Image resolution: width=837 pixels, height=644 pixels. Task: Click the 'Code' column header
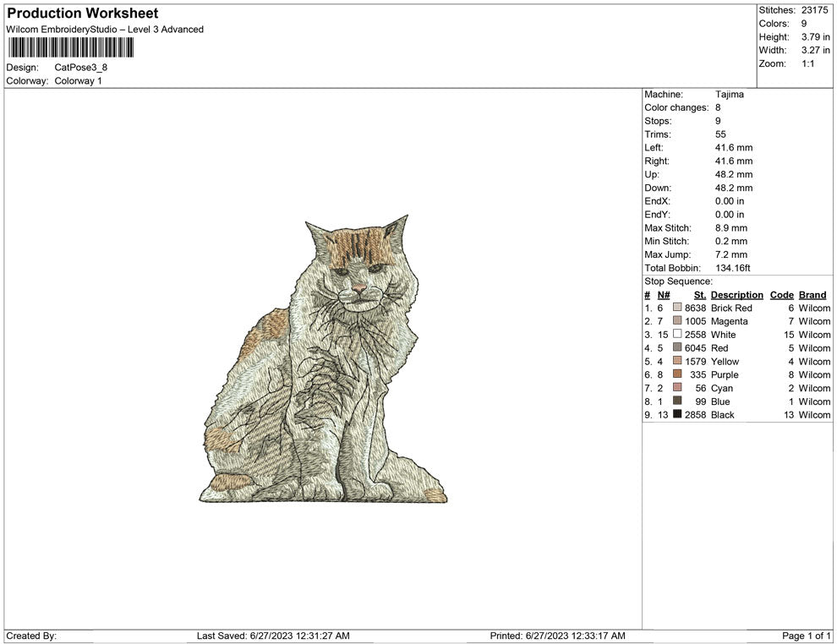click(781, 295)
